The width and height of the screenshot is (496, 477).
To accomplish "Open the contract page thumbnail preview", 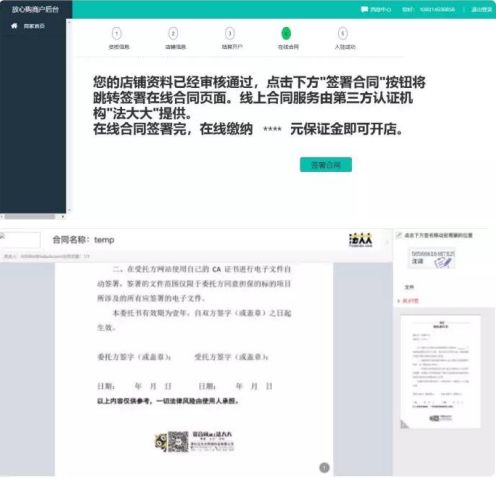I will (x=440, y=372).
